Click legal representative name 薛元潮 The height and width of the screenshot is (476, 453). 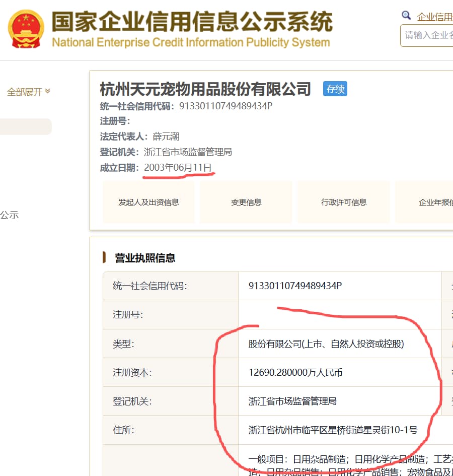coord(166,137)
